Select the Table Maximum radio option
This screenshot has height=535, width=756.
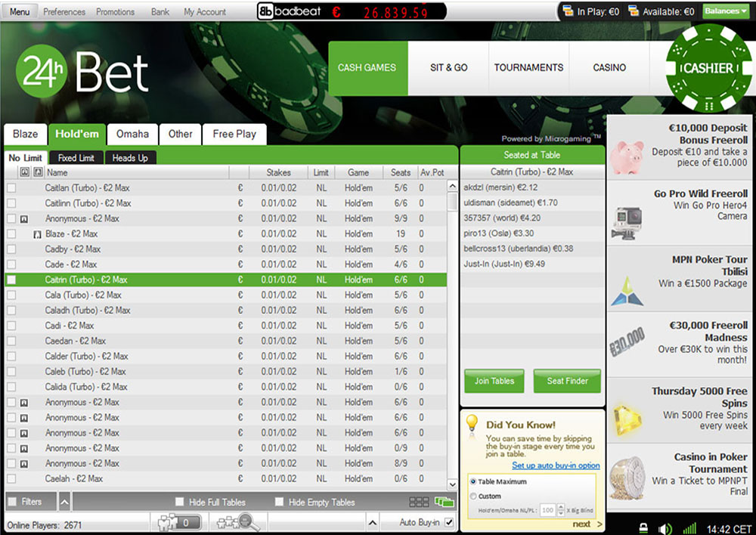click(x=473, y=481)
